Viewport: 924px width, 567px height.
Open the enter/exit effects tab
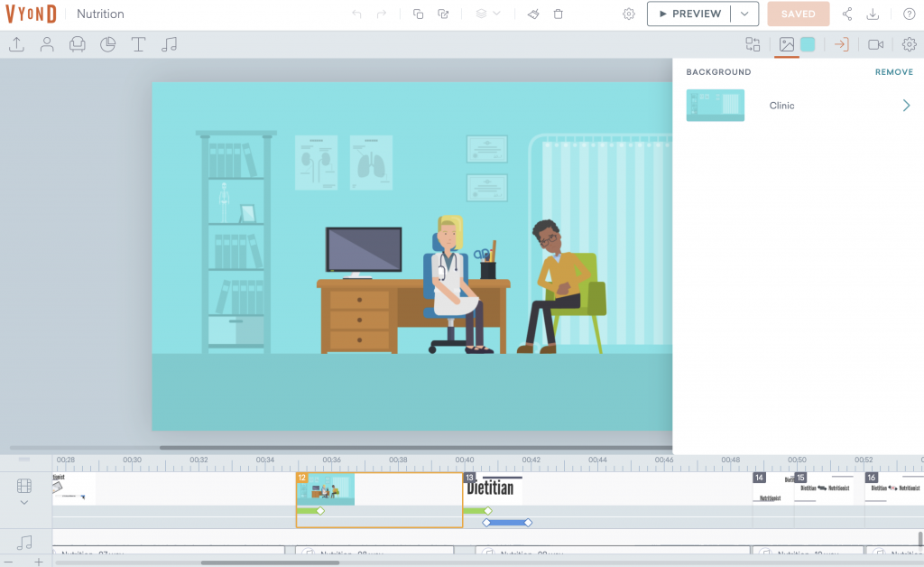click(840, 43)
